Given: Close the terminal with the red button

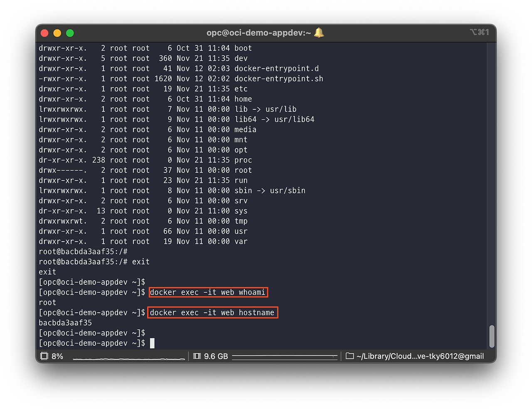Looking at the screenshot, I should (45, 33).
